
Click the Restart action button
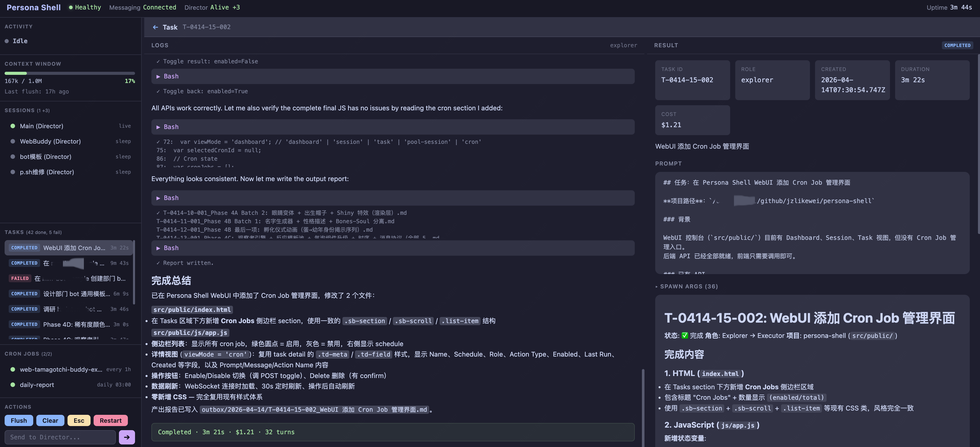[x=110, y=420]
